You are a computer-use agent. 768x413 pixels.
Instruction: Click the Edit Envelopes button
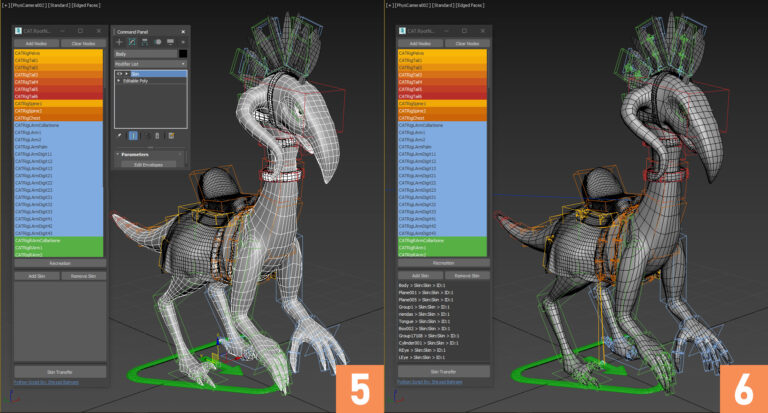coord(148,165)
